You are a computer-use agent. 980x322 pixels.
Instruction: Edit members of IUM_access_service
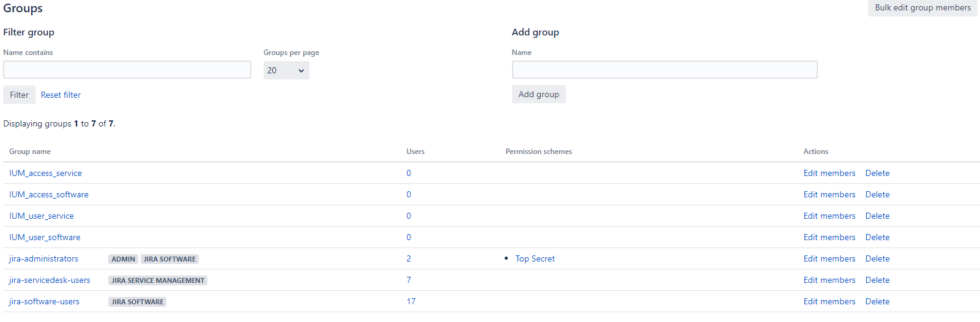(x=829, y=174)
